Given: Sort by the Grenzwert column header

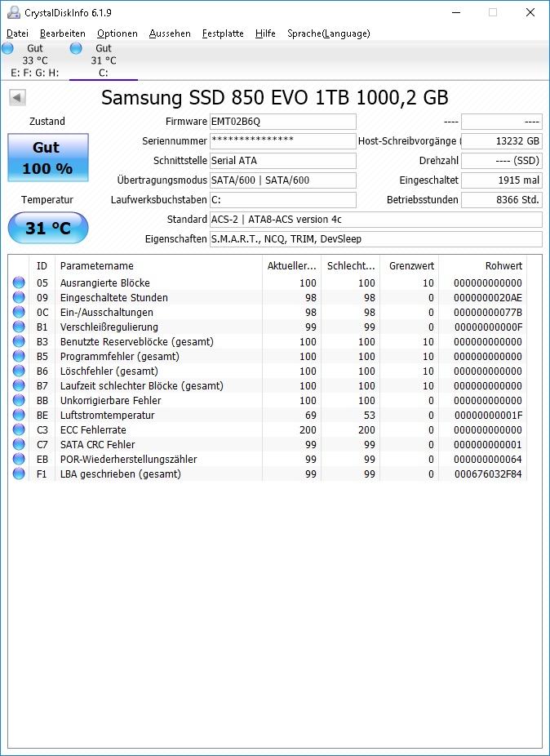Looking at the screenshot, I should tap(410, 265).
